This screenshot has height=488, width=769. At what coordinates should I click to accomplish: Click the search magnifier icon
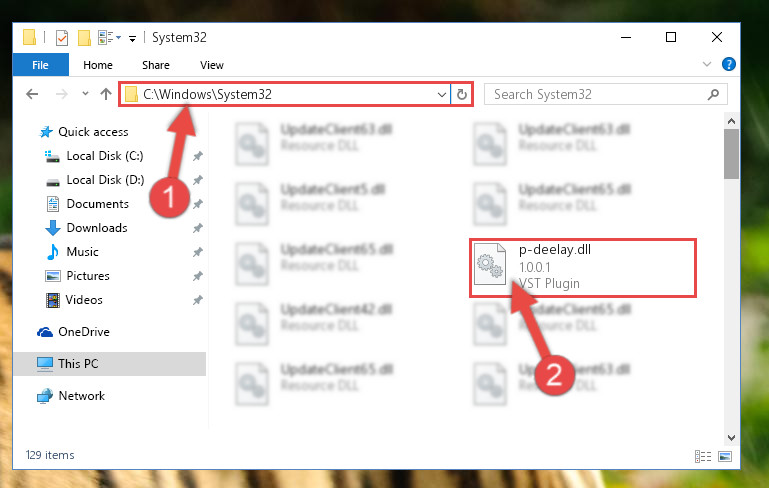(713, 94)
